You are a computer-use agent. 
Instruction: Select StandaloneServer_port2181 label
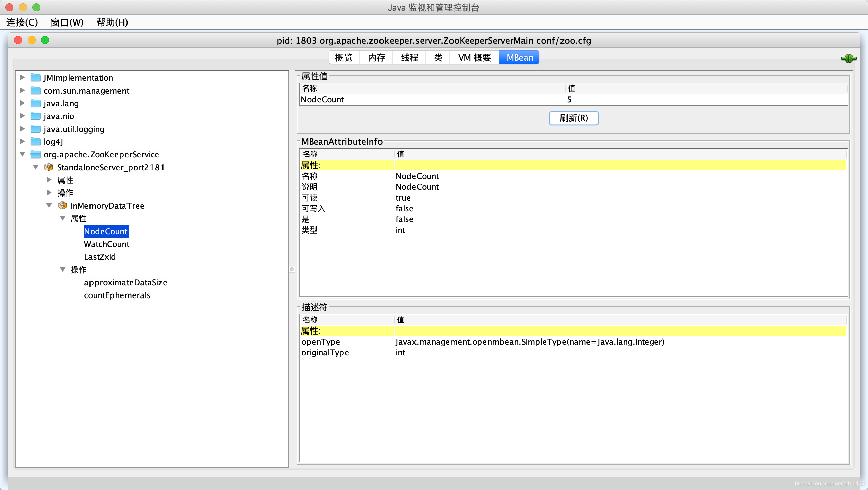[x=111, y=168]
